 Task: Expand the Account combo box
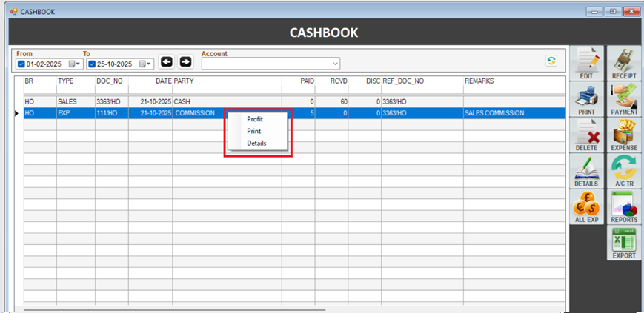pyautogui.click(x=336, y=64)
